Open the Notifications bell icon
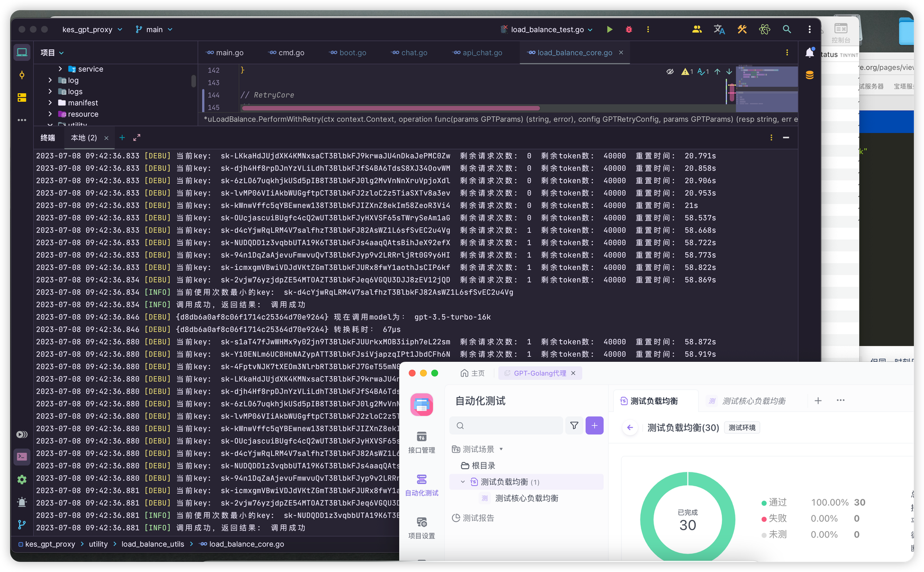 click(x=810, y=52)
